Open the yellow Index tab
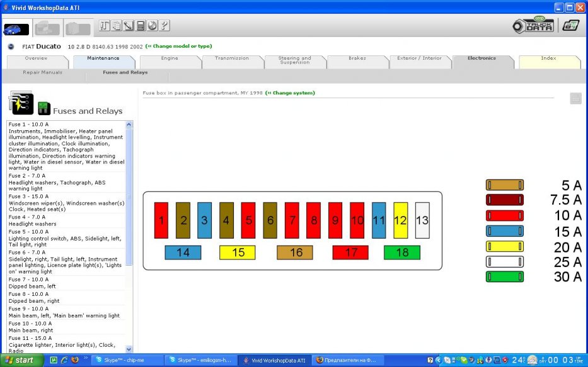The width and height of the screenshot is (588, 367). pyautogui.click(x=548, y=59)
